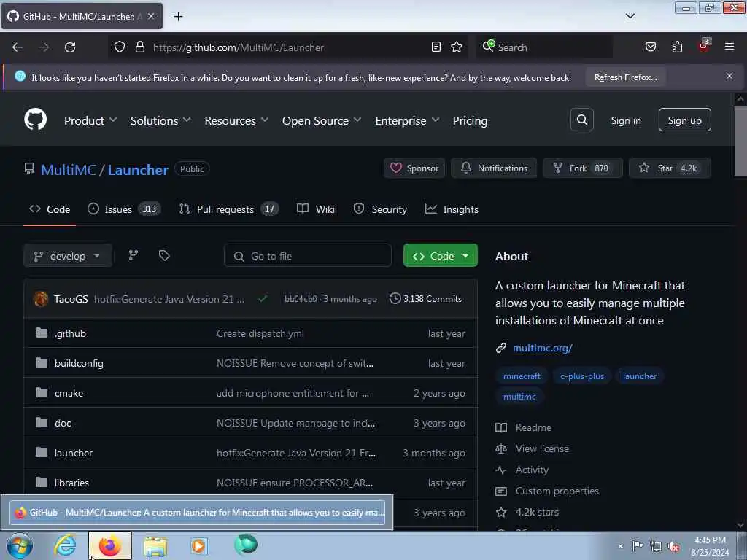The height and width of the screenshot is (560, 747).
Task: Expand the Solutions menu
Action: click(160, 120)
